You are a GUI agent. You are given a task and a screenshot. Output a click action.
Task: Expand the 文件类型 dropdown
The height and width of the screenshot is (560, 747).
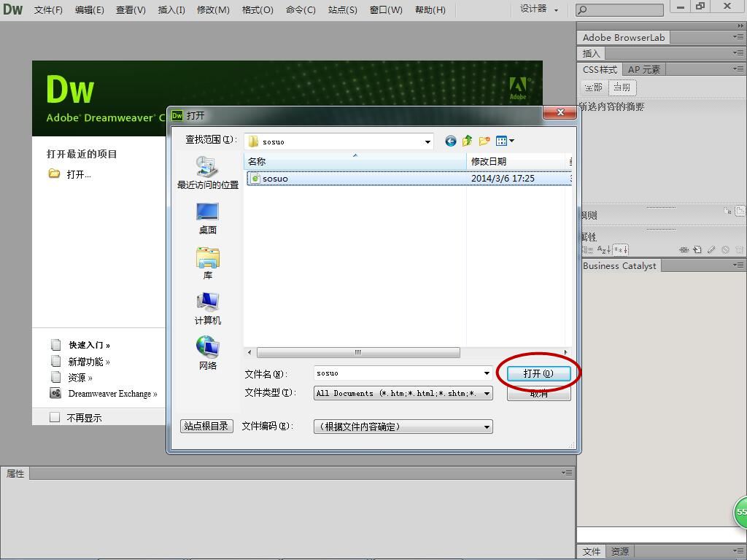click(x=487, y=393)
